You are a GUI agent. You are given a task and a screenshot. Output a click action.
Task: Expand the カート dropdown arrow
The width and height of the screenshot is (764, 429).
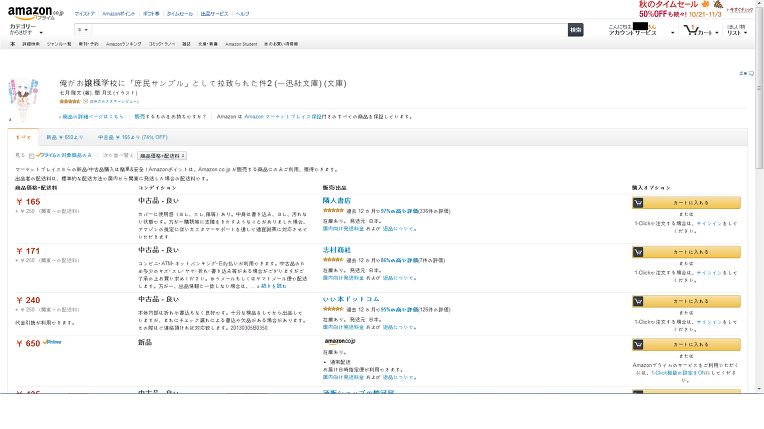click(717, 33)
